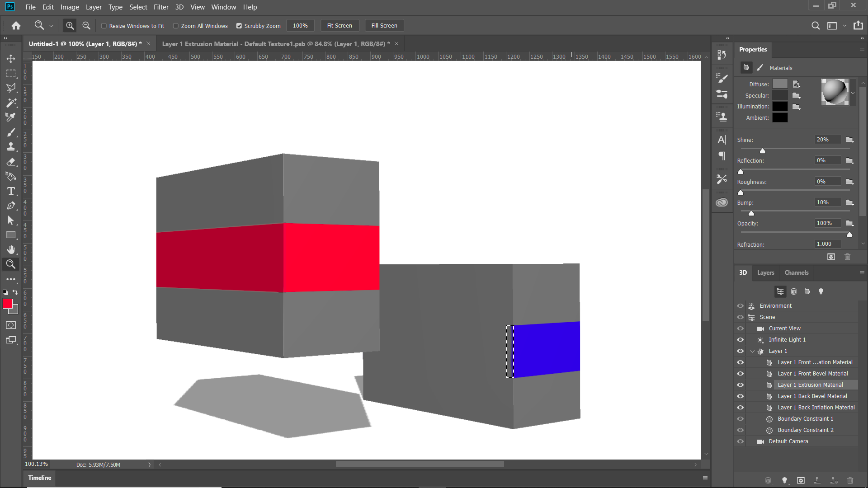Screen dimensions: 868x488
Task: Open the Properties panel menu
Action: click(x=862, y=50)
